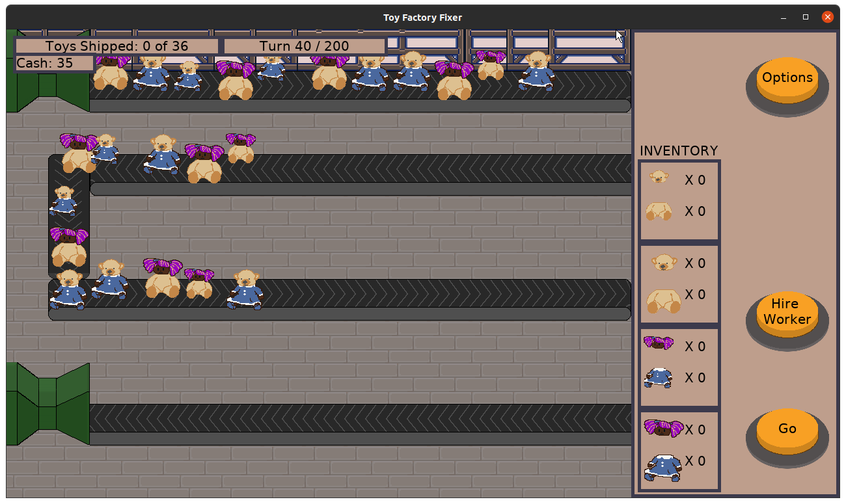
Task: Click the Turn 40 / 200 indicator
Action: (x=305, y=46)
